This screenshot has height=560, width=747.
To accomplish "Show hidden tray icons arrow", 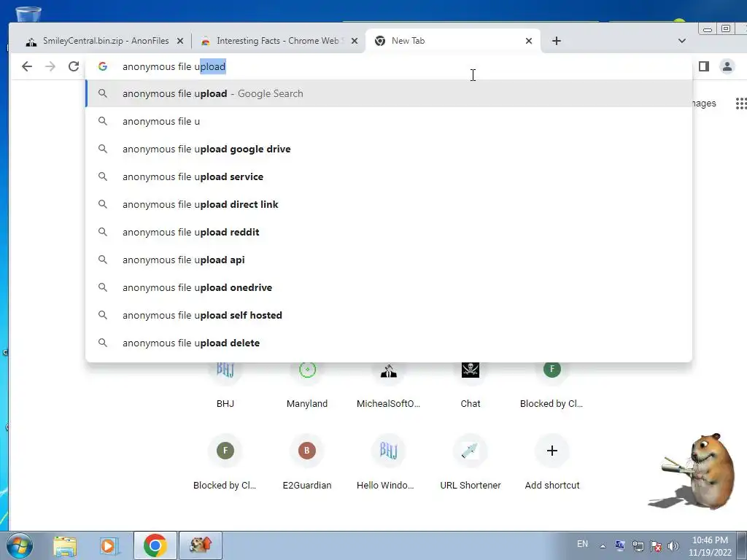I will tap(603, 546).
